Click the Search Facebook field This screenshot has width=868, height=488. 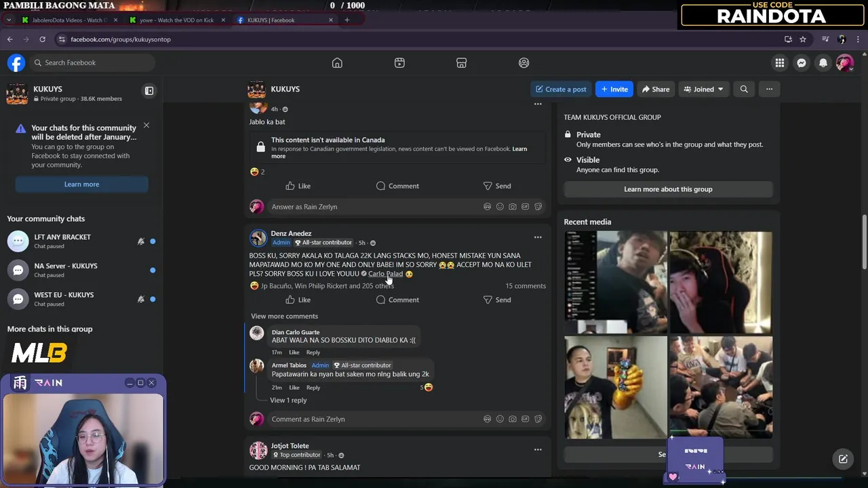tap(93, 62)
